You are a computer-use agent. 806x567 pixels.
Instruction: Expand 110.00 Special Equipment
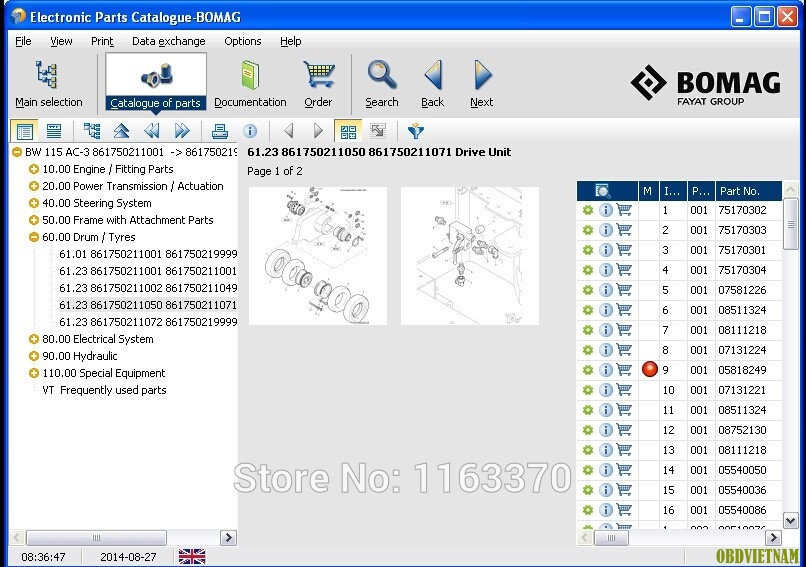pyautogui.click(x=34, y=373)
